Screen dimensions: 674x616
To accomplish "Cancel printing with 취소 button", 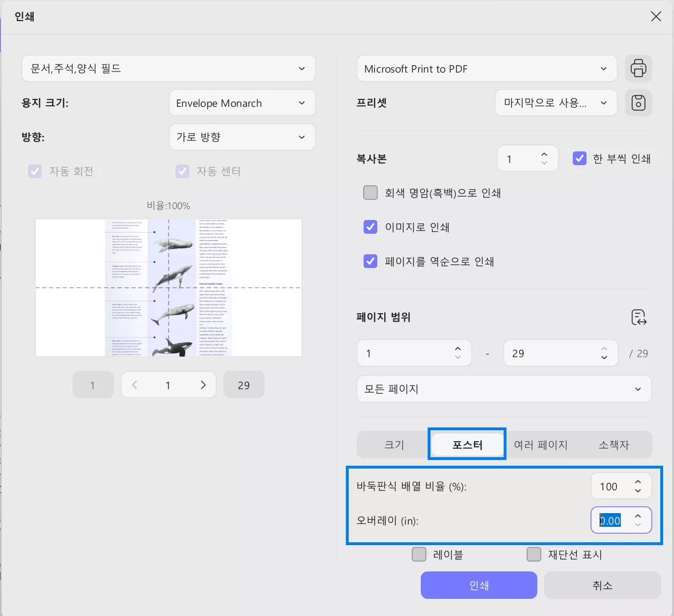I will click(x=603, y=585).
